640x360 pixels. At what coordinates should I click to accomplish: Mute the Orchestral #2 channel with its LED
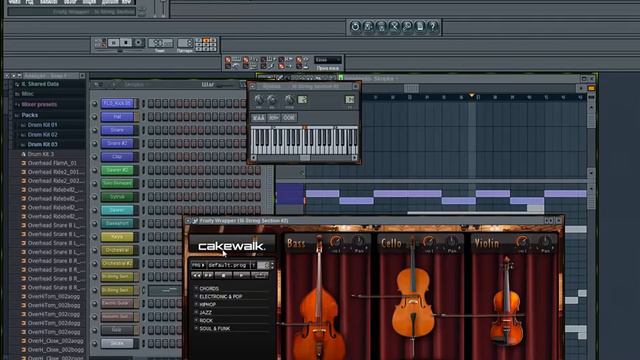(x=95, y=263)
